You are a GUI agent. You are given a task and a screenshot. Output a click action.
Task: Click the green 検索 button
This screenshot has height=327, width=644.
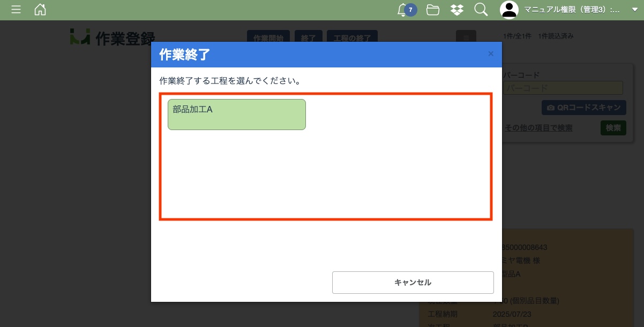pyautogui.click(x=613, y=128)
